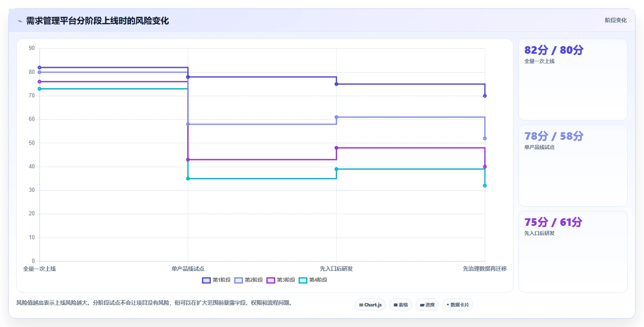
Task: Select 第2阶段 point at 52 on 先治理数据再迁移
Action: [485, 139]
